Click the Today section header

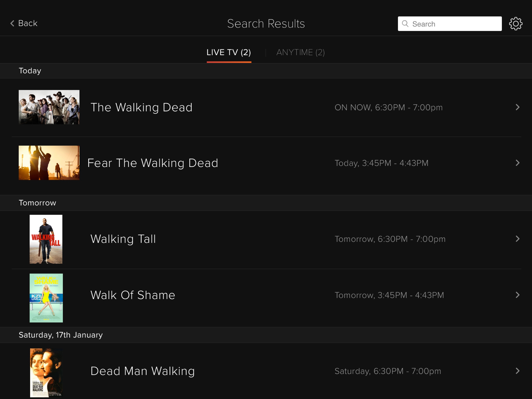[266, 71]
